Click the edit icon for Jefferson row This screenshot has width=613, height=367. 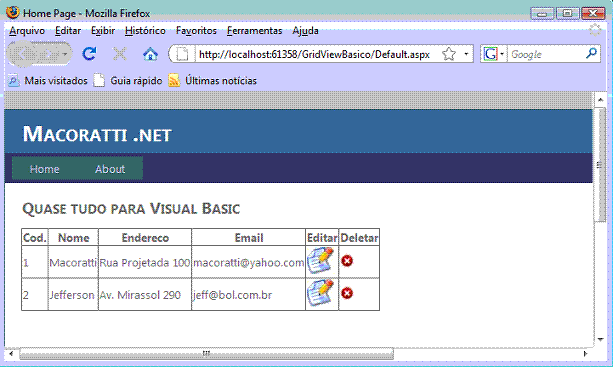321,293
